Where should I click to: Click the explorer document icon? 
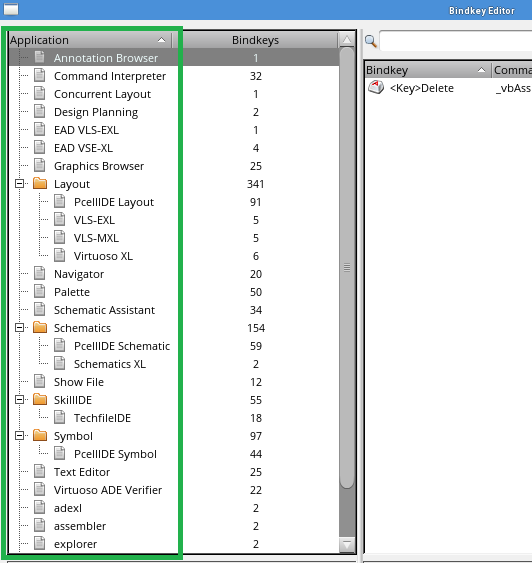pos(39,544)
